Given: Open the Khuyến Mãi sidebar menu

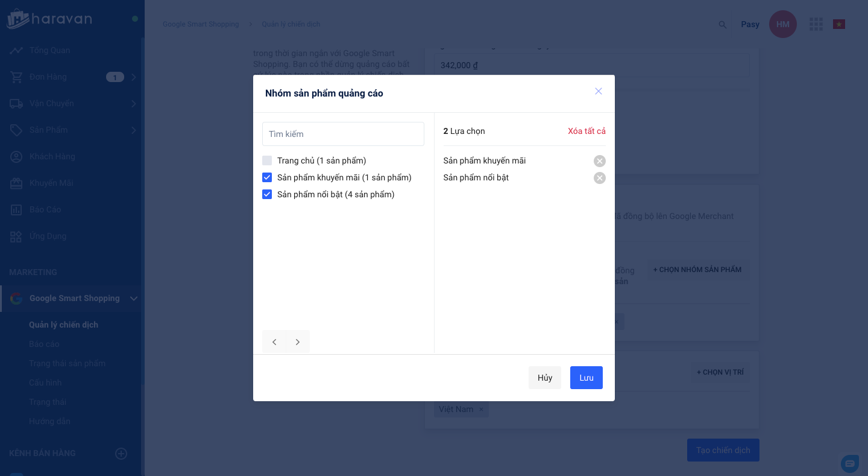Looking at the screenshot, I should pos(51,183).
